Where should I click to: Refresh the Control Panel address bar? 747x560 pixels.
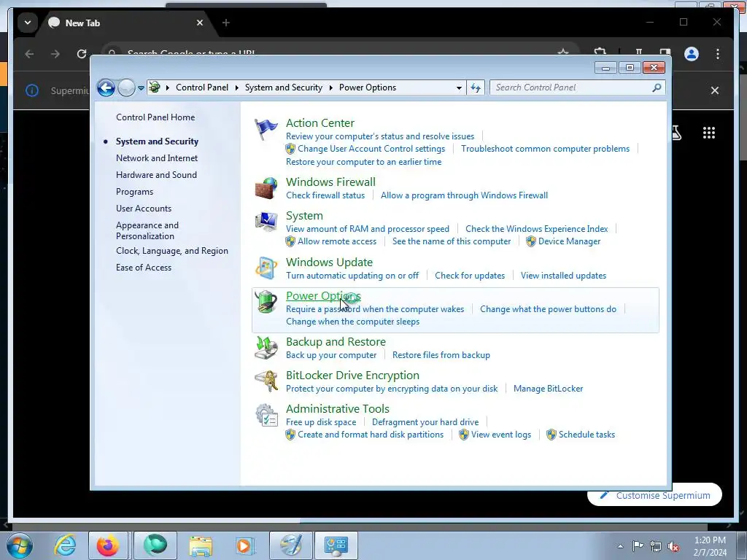pos(476,87)
